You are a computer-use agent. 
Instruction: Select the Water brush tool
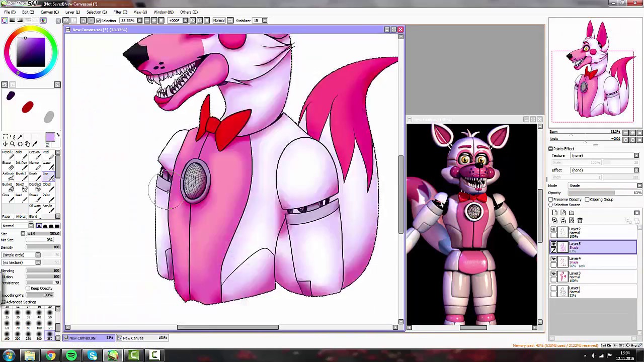click(x=48, y=166)
